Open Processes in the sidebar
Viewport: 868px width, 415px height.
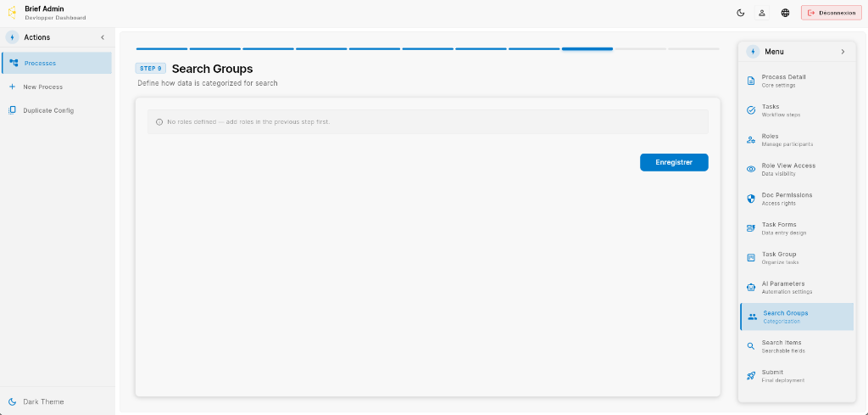click(x=57, y=63)
